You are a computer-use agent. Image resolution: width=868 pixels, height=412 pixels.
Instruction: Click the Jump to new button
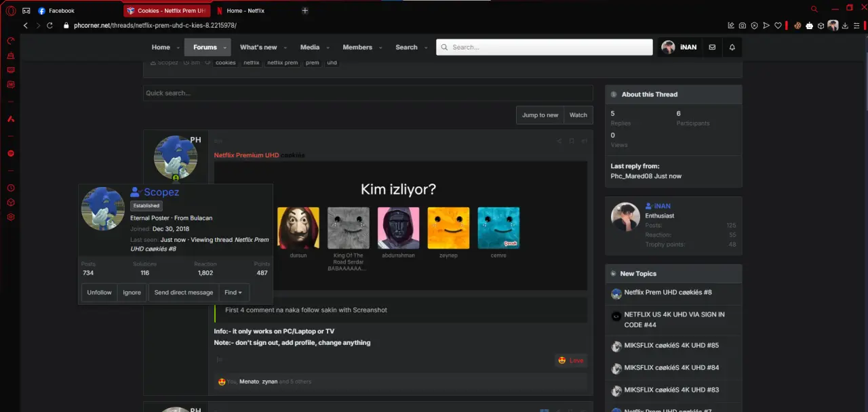[540, 115]
